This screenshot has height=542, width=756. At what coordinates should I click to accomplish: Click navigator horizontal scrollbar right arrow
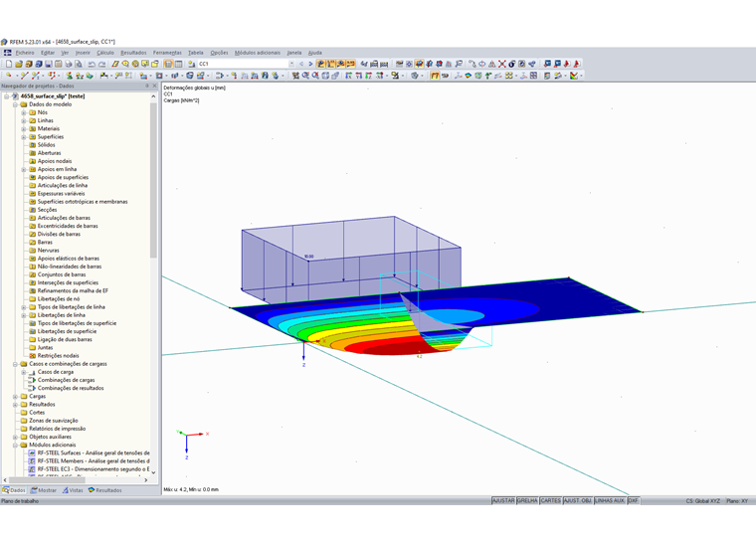point(145,480)
